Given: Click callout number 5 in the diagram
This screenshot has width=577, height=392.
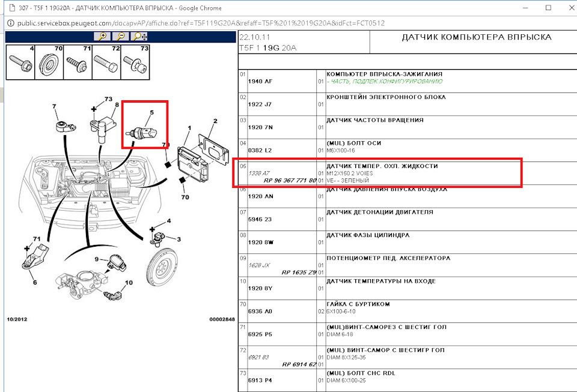Looking at the screenshot, I should click(x=151, y=113).
